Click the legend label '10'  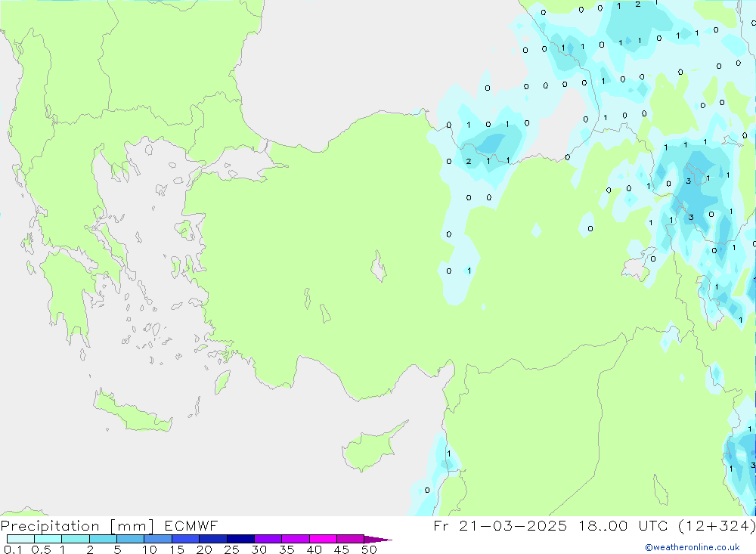(150, 549)
